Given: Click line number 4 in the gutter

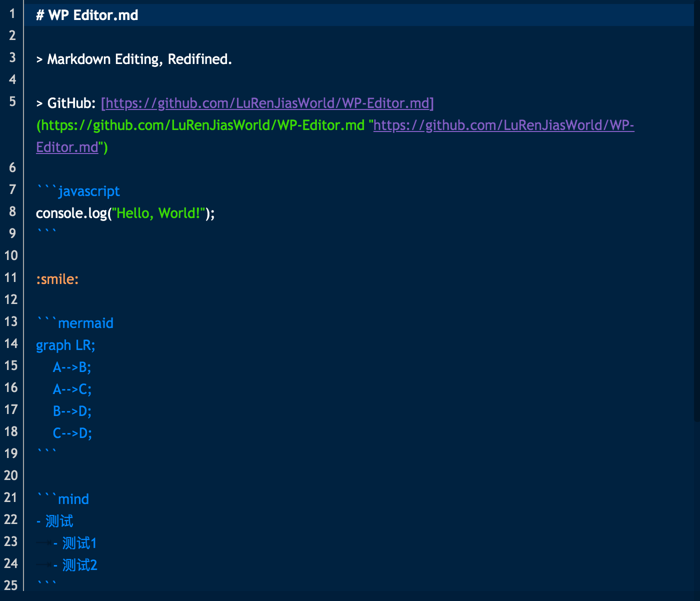Looking at the screenshot, I should (x=12, y=79).
